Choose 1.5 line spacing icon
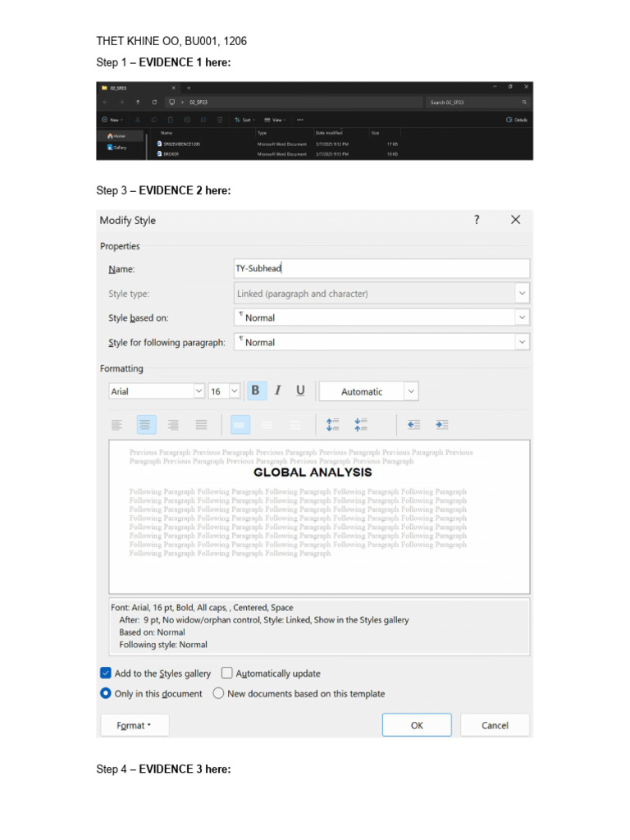The height and width of the screenshot is (840, 630). coord(267,425)
